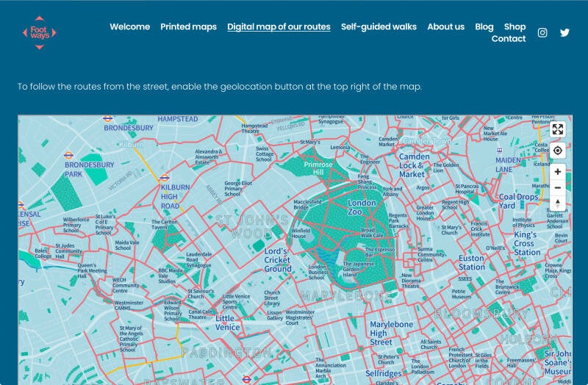This screenshot has width=588, height=385.
Task: Click Marylebone High Street label
Action: (391, 334)
